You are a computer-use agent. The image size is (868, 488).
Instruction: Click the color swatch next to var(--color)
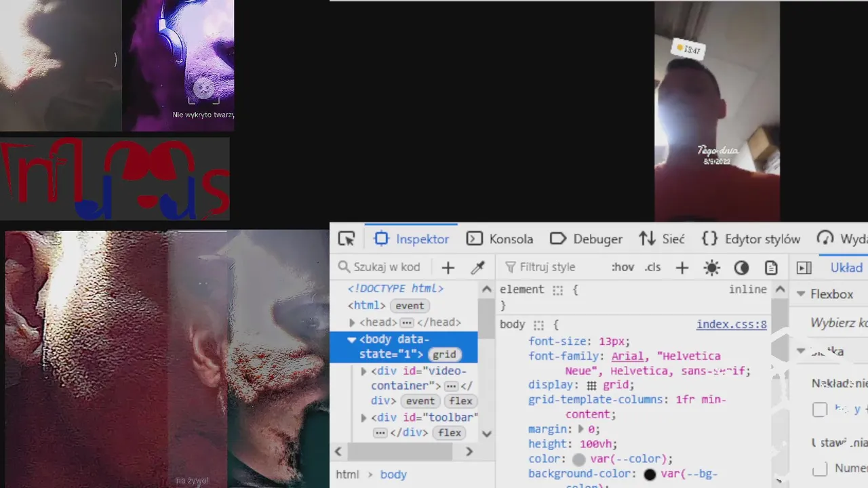[x=578, y=460]
